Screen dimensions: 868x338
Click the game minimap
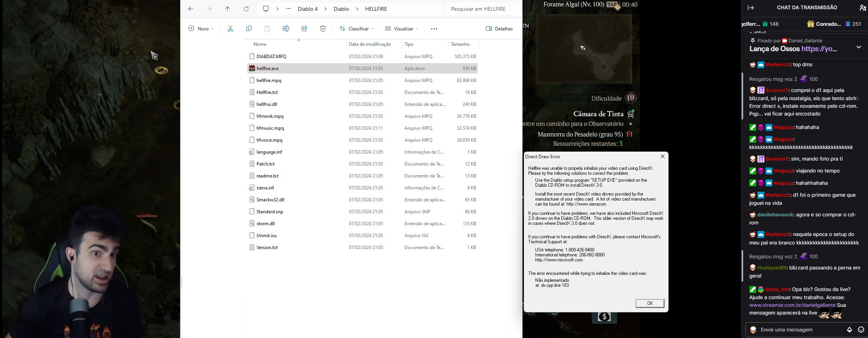click(x=584, y=49)
